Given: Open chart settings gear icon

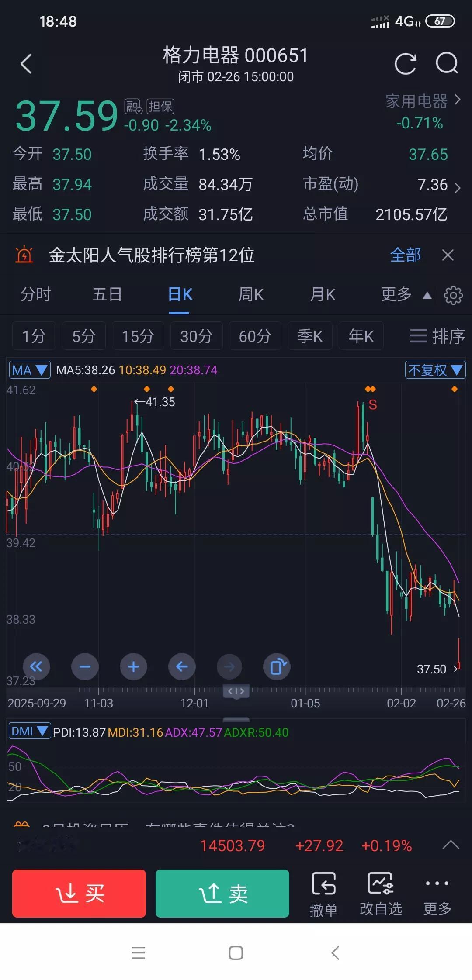Looking at the screenshot, I should [x=453, y=295].
